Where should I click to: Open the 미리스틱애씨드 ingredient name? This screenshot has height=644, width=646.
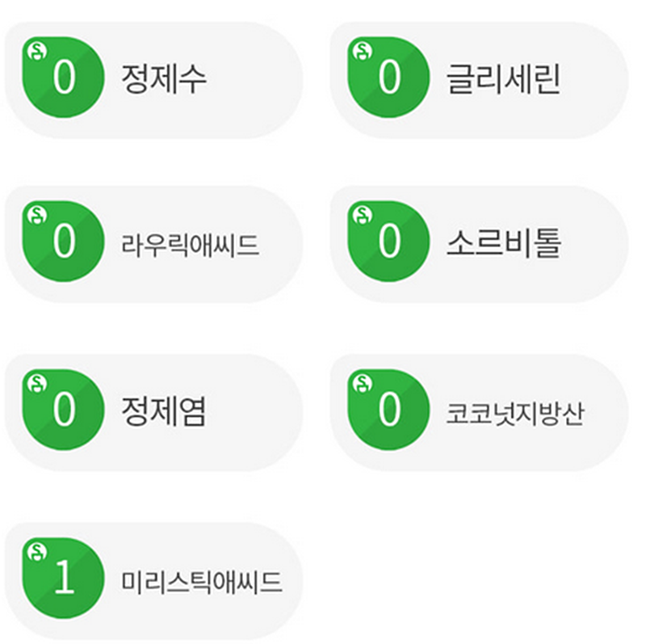point(202,581)
